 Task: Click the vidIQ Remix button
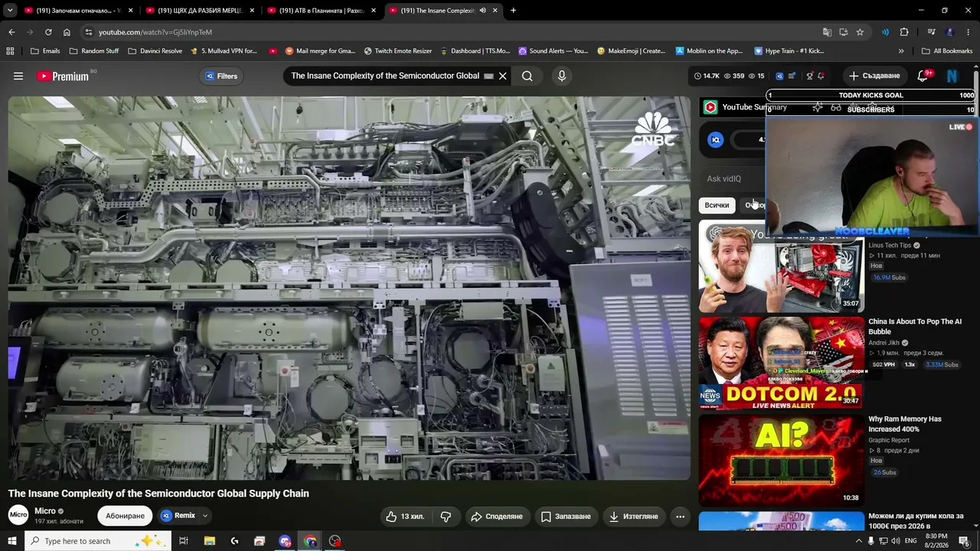(x=178, y=516)
